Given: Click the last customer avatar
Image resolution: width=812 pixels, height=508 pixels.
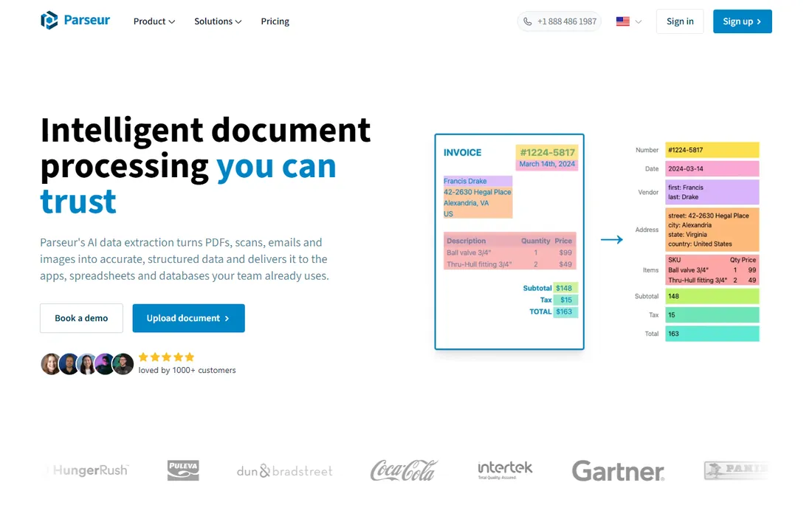Looking at the screenshot, I should (x=123, y=364).
